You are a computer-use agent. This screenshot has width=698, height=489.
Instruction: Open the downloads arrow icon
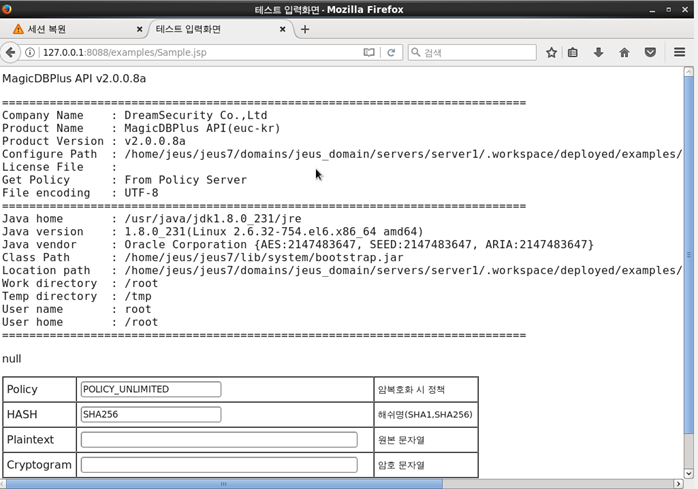tap(598, 53)
